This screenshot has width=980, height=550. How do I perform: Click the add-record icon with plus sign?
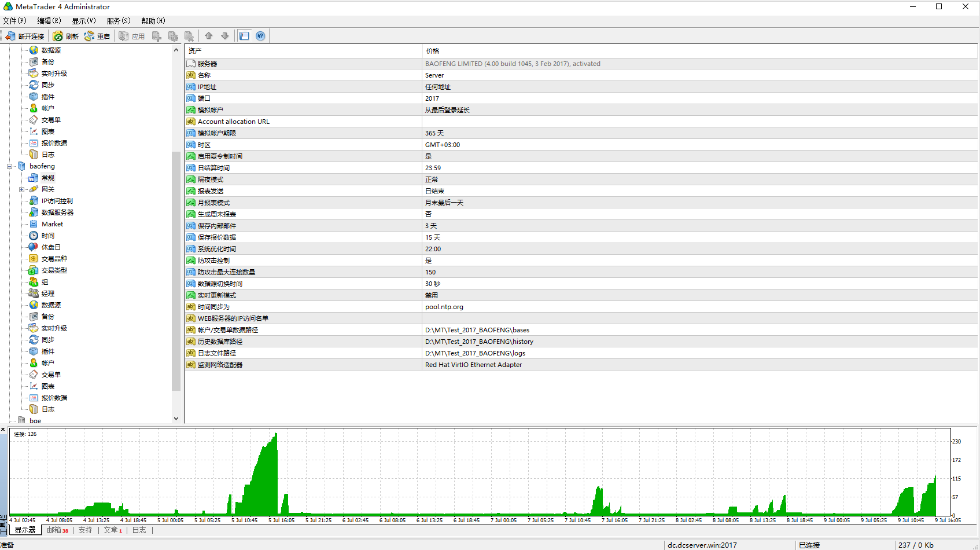[x=156, y=36]
